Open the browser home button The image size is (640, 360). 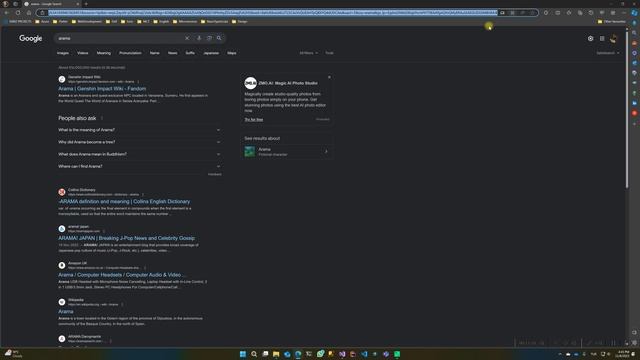tap(29, 13)
